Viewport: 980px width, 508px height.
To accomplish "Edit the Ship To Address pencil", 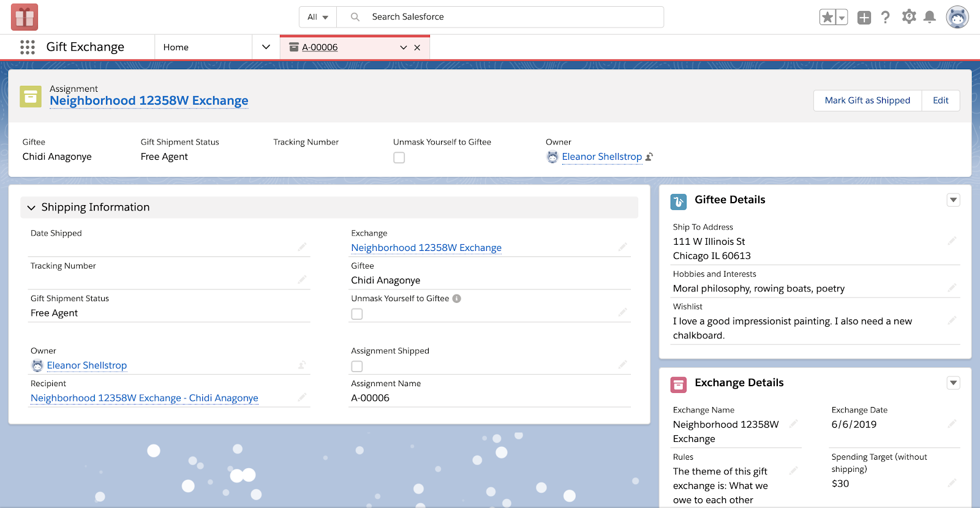I will [x=952, y=241].
